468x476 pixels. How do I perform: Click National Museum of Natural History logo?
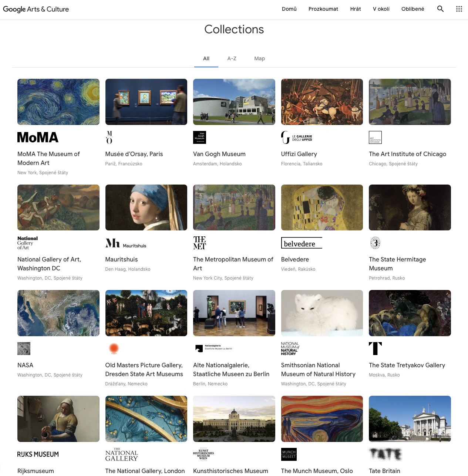coord(290,349)
